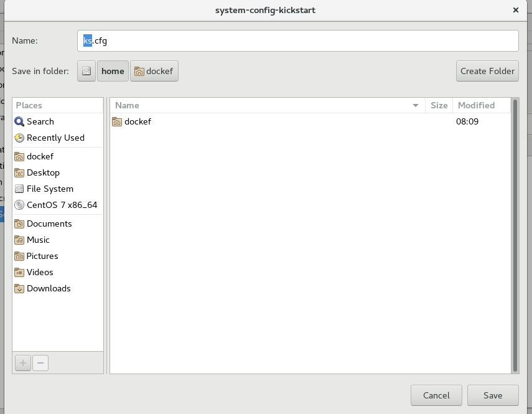This screenshot has height=414, width=532.
Task: Click the Recently Used clock icon
Action: (x=19, y=138)
